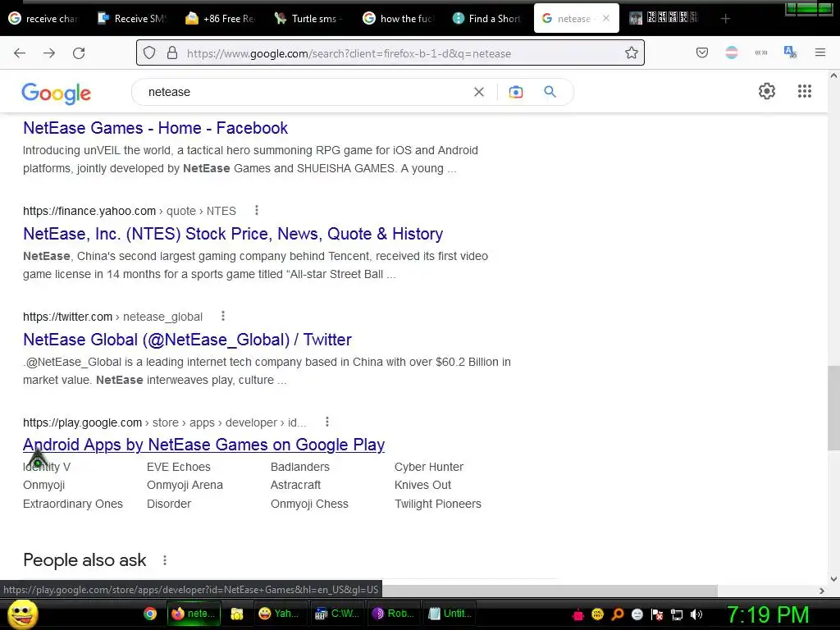Viewport: 840px width, 630px height.
Task: Go forward one page in browser
Action: click(49, 53)
